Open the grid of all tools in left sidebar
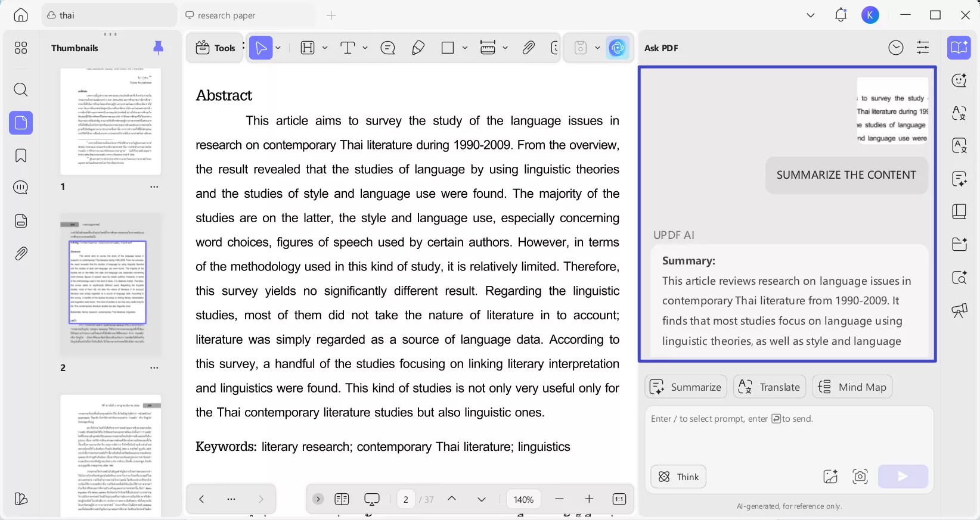Screen dimensions: 980x520 (21, 48)
